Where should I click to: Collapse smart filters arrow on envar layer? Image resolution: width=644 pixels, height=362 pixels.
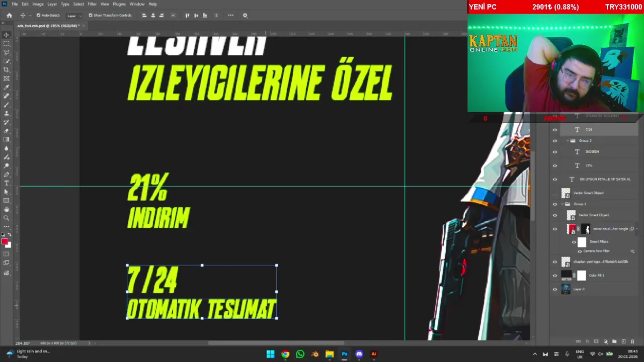(x=637, y=229)
